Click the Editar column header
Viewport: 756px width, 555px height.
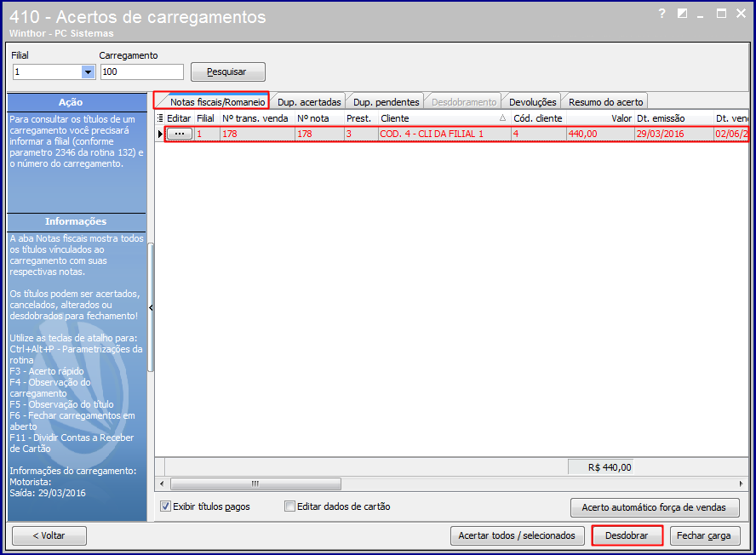pos(179,118)
